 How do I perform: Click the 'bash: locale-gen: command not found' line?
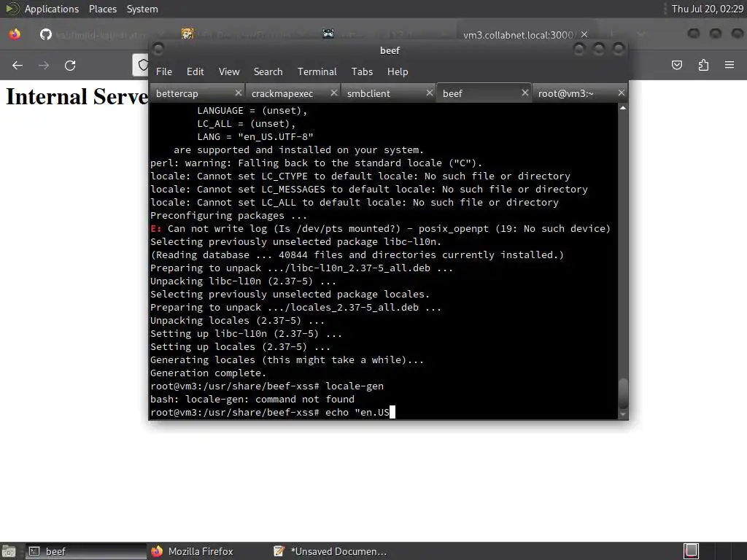click(x=252, y=399)
